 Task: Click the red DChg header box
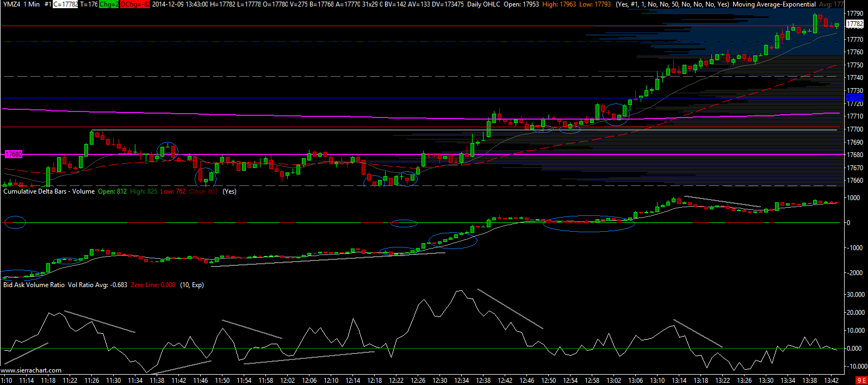click(135, 4)
